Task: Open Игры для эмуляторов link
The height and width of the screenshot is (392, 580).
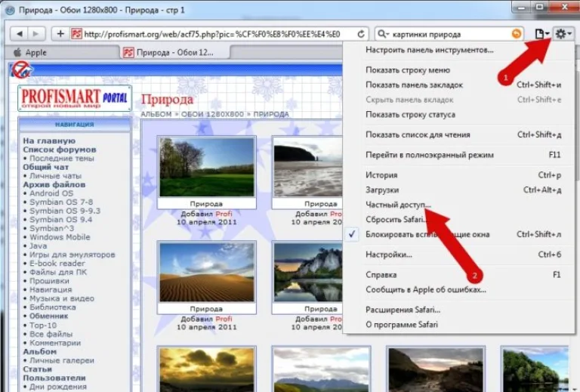Action: (x=72, y=255)
